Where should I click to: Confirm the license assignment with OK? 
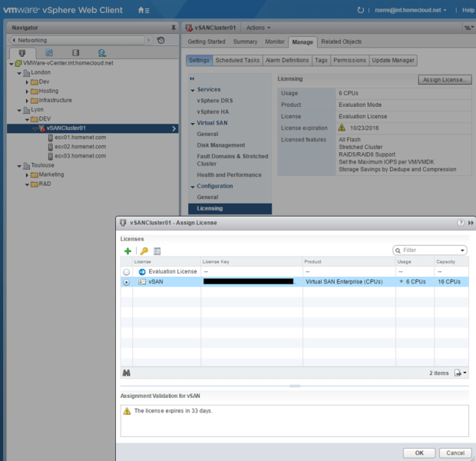pos(420,453)
